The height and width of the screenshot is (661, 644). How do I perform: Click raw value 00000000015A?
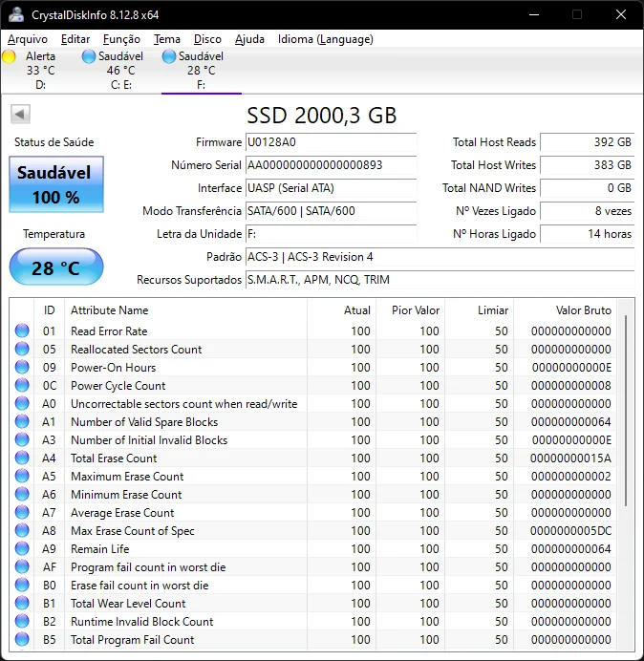point(570,458)
